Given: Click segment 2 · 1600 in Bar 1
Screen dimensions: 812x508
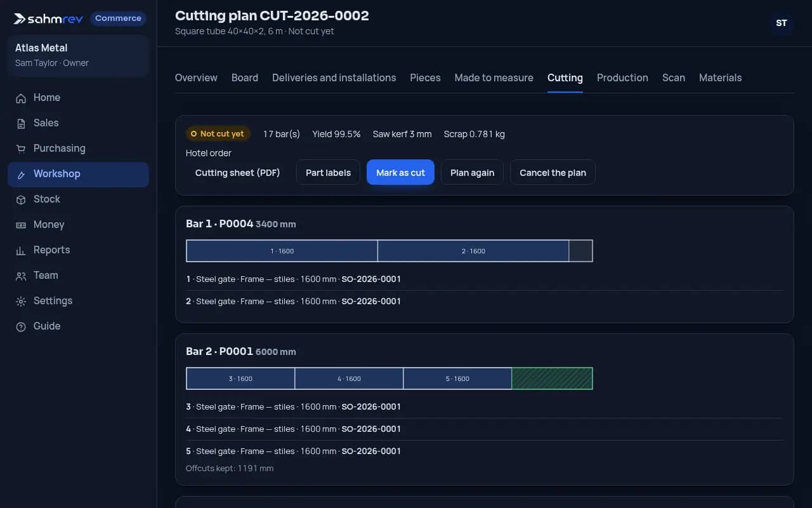Looking at the screenshot, I should 473,251.
